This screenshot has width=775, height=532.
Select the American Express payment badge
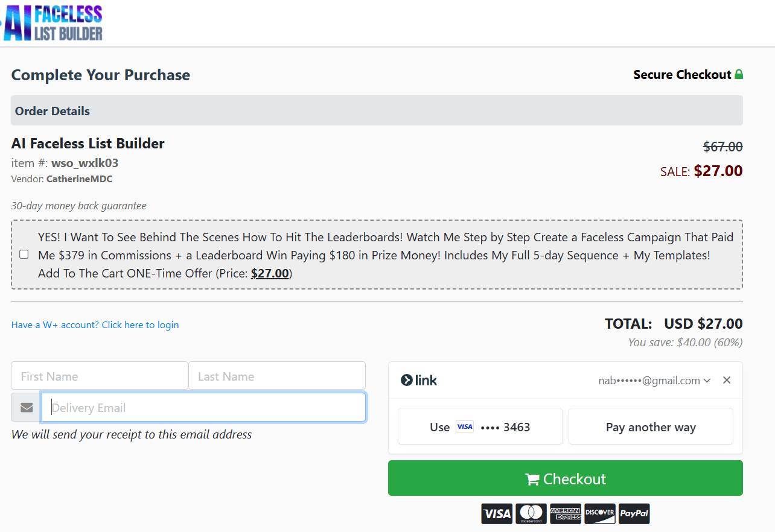tap(565, 513)
